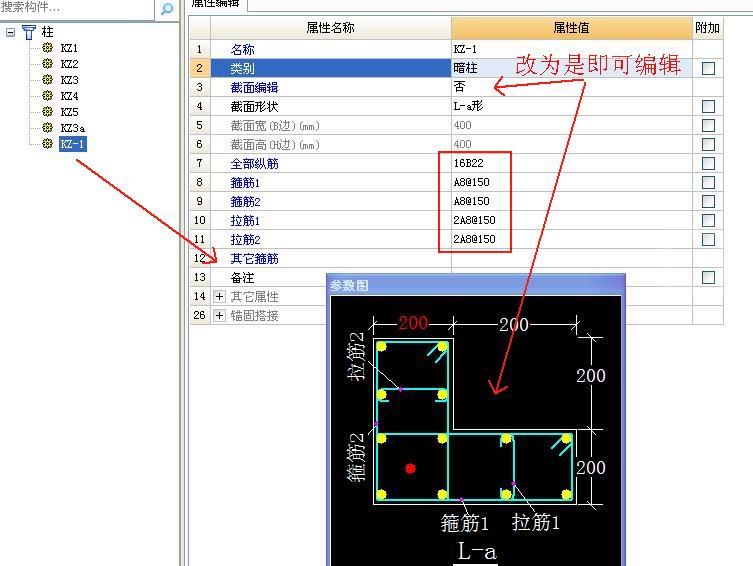Viewport: 753px width, 566px height.
Task: Click the 其它箍筋 property link
Action: tap(254, 259)
